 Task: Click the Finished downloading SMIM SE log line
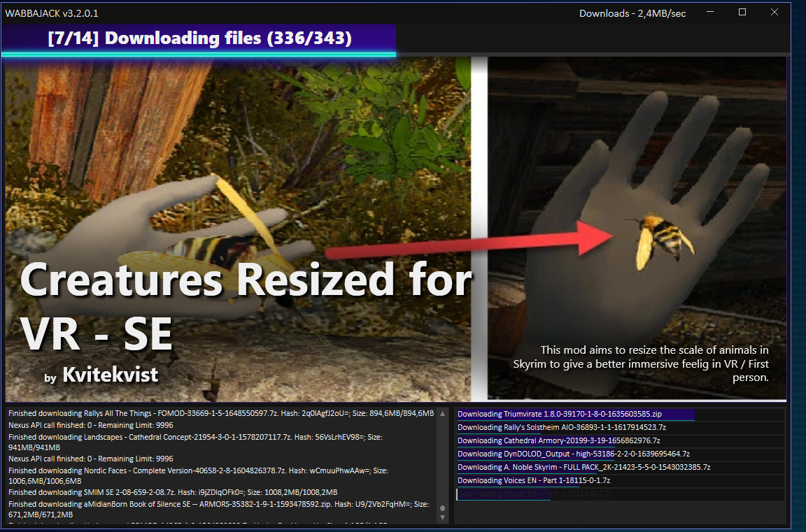coord(173,492)
